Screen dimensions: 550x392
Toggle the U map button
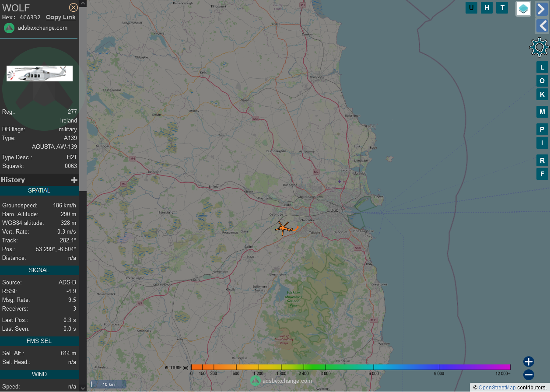point(471,7)
